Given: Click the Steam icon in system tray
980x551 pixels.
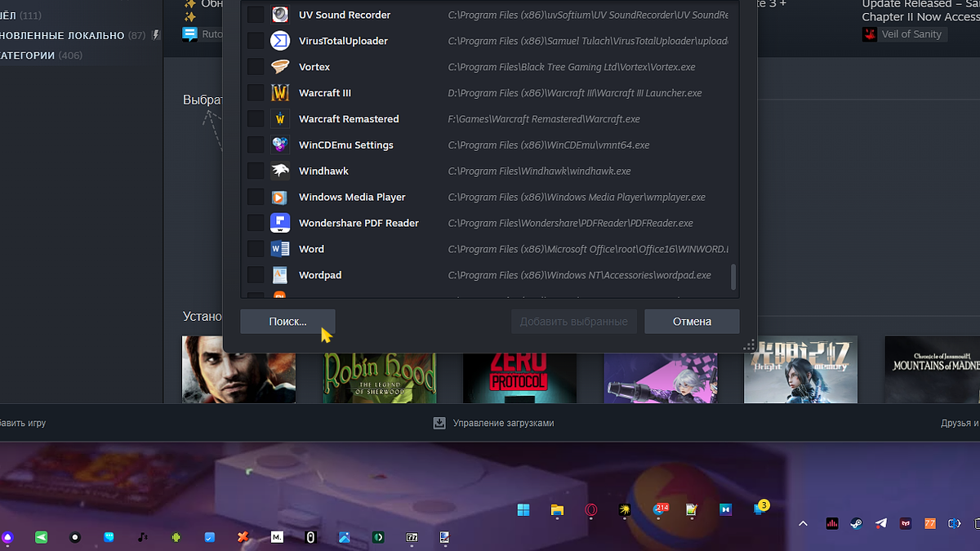Looking at the screenshot, I should 856,523.
